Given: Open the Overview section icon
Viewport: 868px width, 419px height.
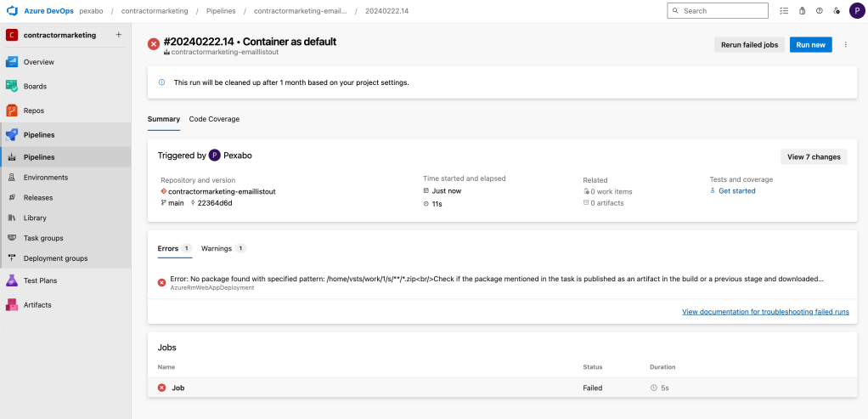Looking at the screenshot, I should [x=12, y=62].
